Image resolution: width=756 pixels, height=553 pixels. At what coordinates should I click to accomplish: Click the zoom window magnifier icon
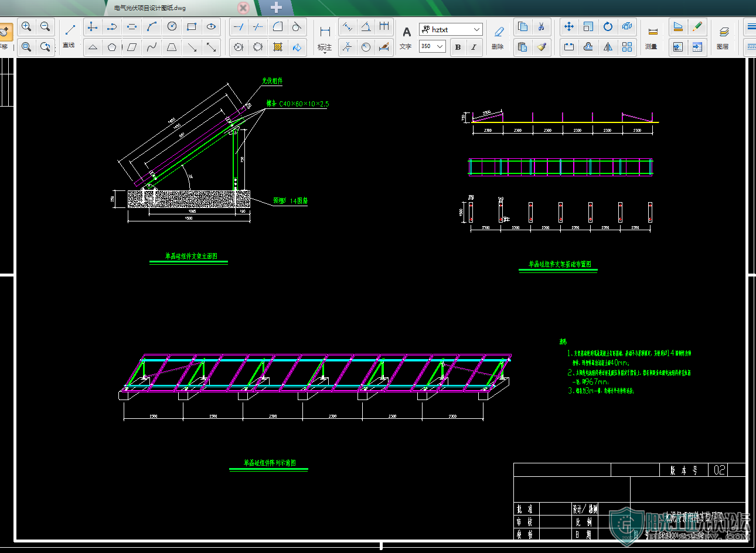(x=26, y=47)
